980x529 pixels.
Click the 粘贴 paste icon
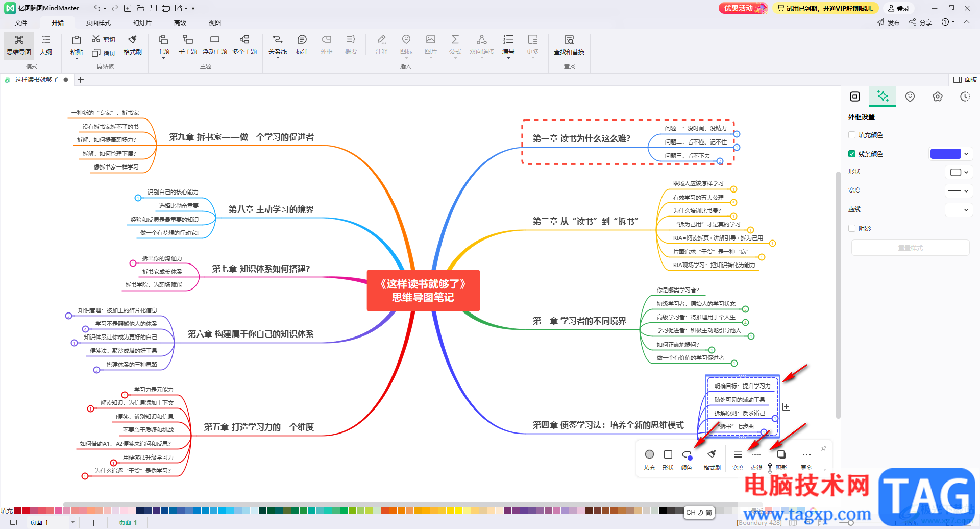(x=77, y=40)
